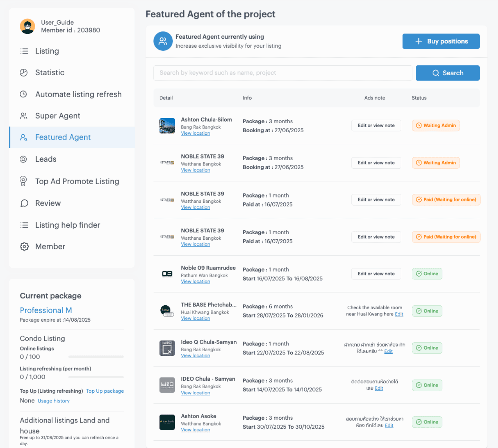The width and height of the screenshot is (498, 448).
Task: Click the Professional M package name
Action: pyautogui.click(x=46, y=310)
